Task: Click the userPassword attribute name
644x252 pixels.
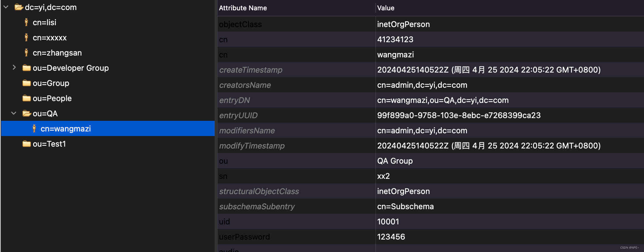Action: [244, 237]
